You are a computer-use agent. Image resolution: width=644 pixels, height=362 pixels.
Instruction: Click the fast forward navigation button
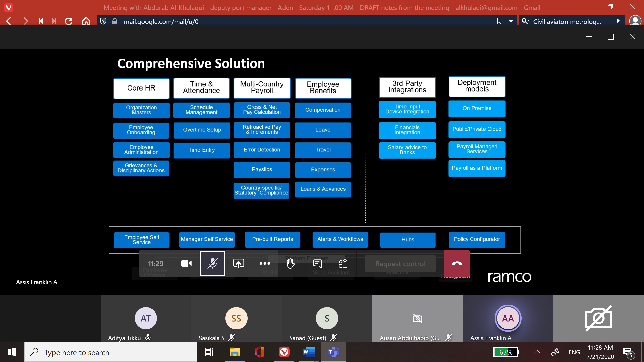click(54, 21)
